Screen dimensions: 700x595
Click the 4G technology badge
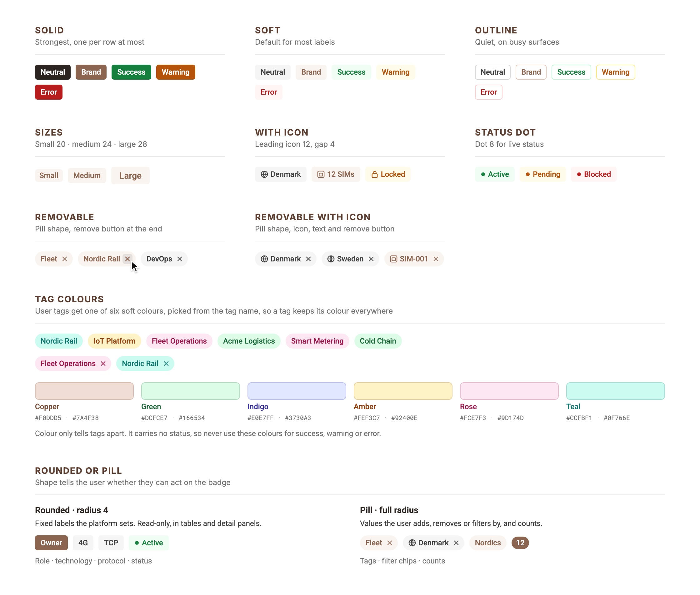tap(83, 543)
